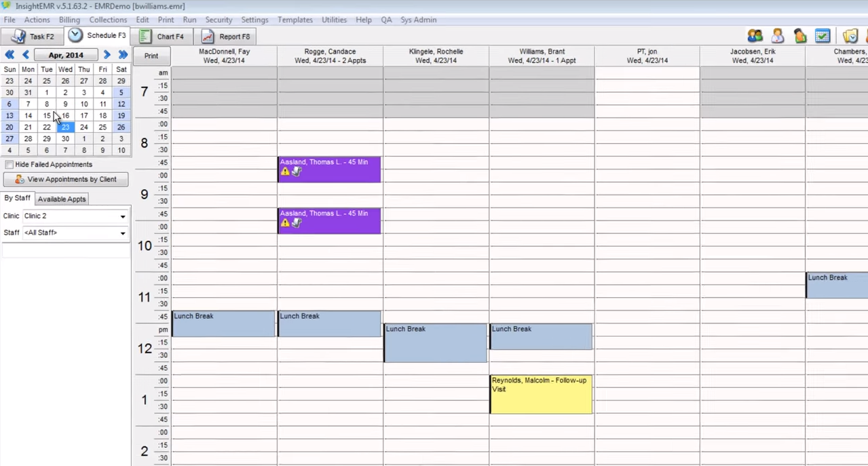Image resolution: width=868 pixels, height=466 pixels.
Task: Select Williams, Brant's Lunch Break block
Action: 541,336
